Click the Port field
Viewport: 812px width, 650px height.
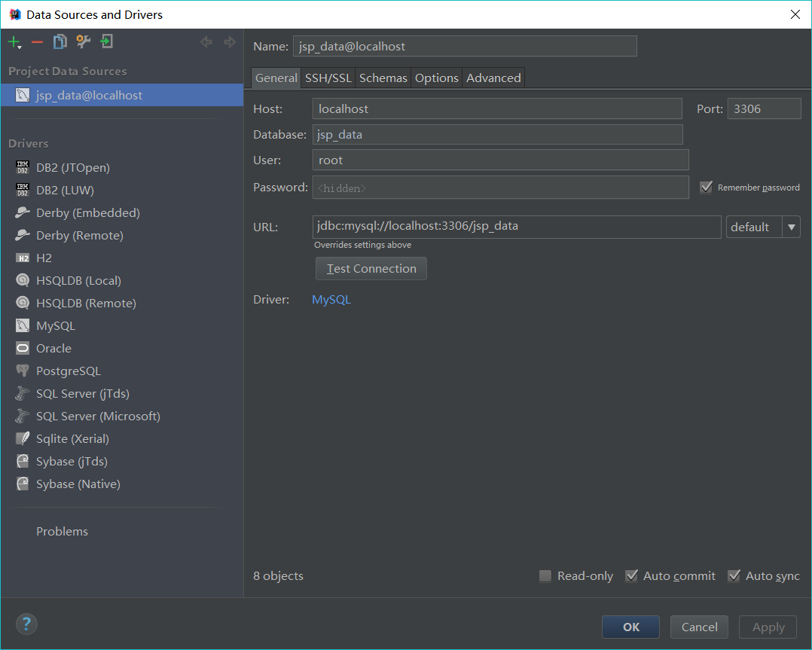(765, 108)
